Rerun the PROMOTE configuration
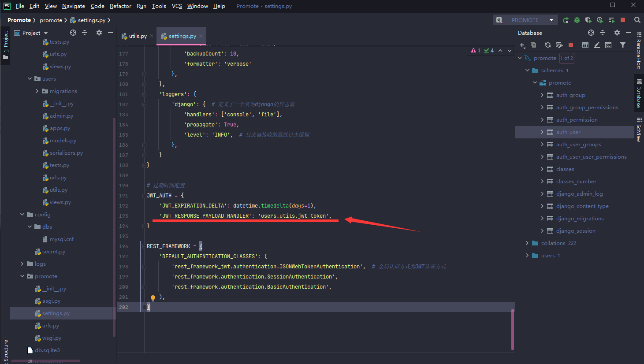The image size is (644, 364). click(x=566, y=20)
